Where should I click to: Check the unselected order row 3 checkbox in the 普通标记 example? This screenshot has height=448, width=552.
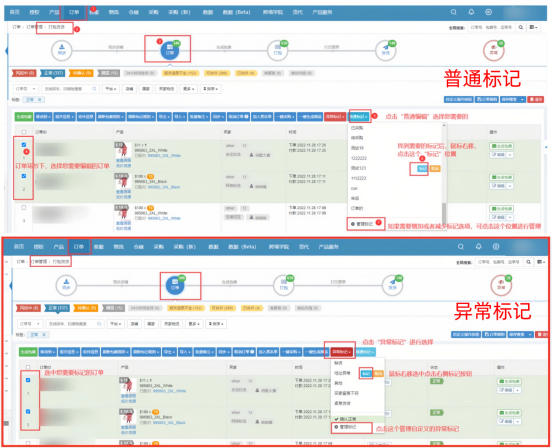24,207
